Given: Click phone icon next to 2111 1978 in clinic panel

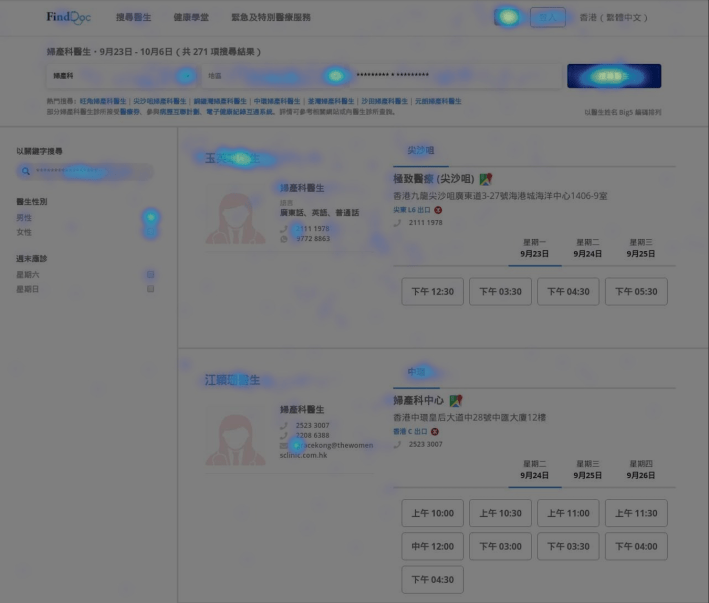Looking at the screenshot, I should click(x=398, y=222).
